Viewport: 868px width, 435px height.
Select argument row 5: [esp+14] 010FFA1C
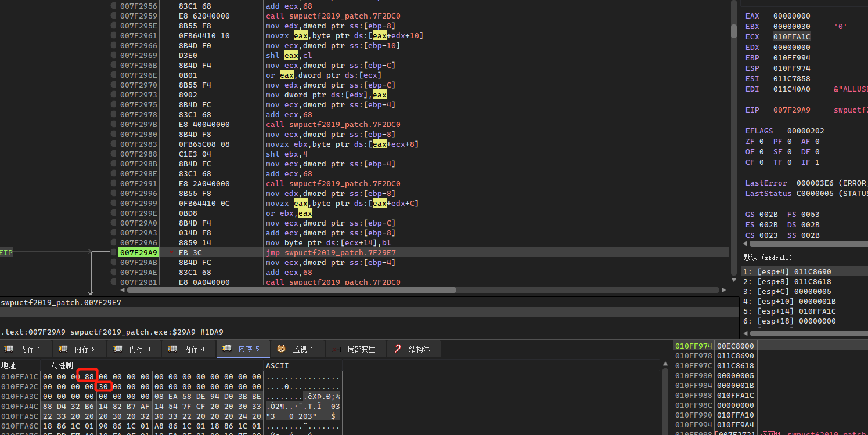804,311
